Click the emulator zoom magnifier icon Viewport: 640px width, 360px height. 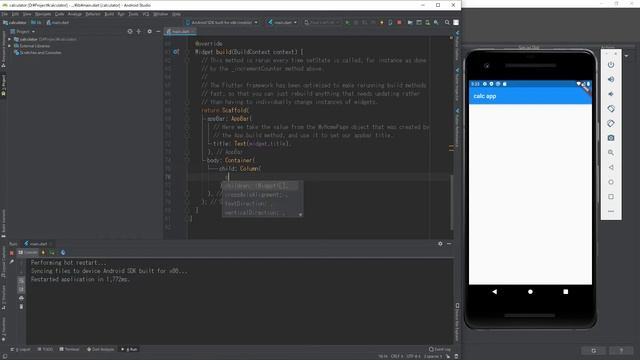[611, 152]
